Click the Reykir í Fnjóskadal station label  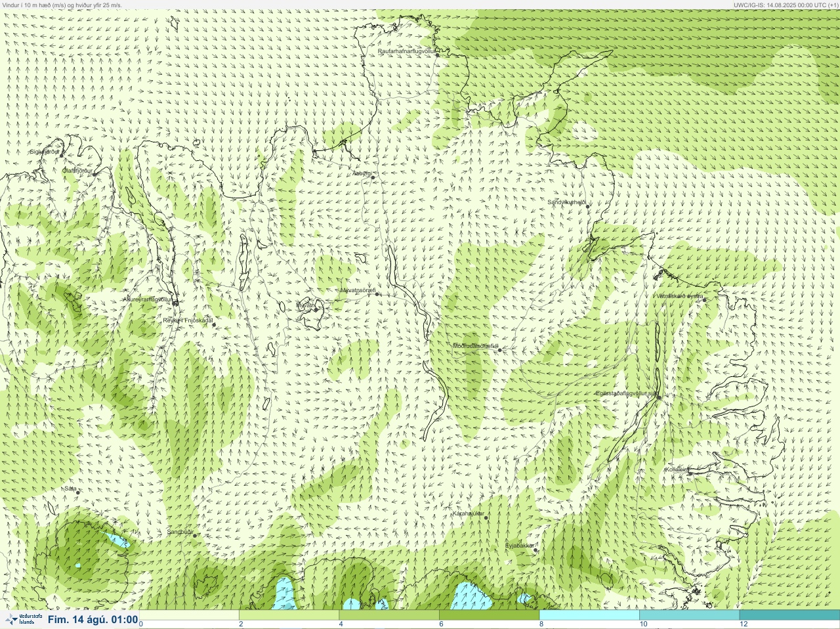click(188, 320)
